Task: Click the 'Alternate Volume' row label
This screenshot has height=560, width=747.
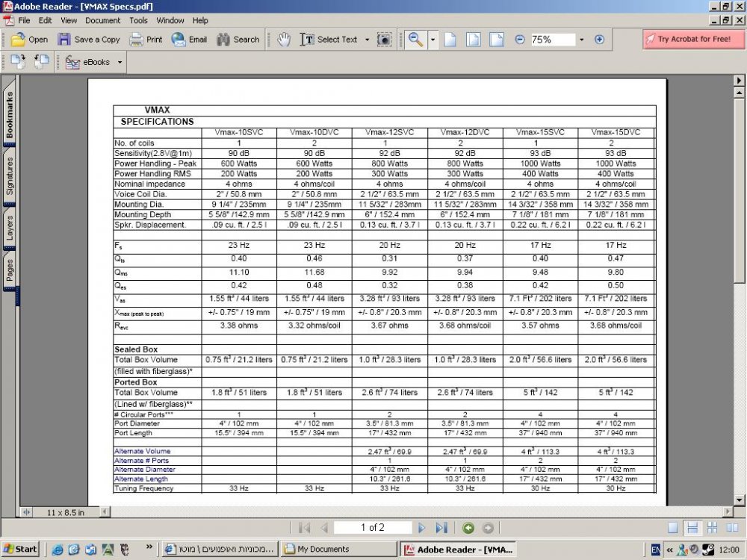Action: pyautogui.click(x=142, y=451)
